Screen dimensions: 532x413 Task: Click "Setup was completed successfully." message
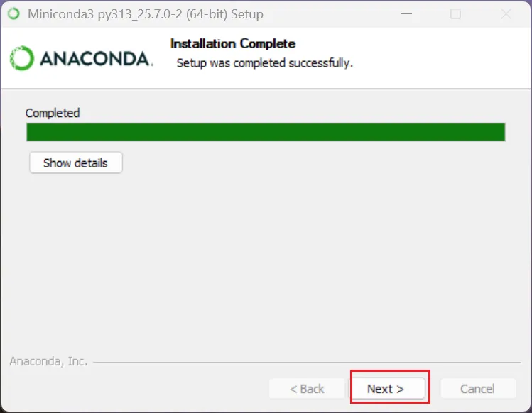pyautogui.click(x=265, y=63)
